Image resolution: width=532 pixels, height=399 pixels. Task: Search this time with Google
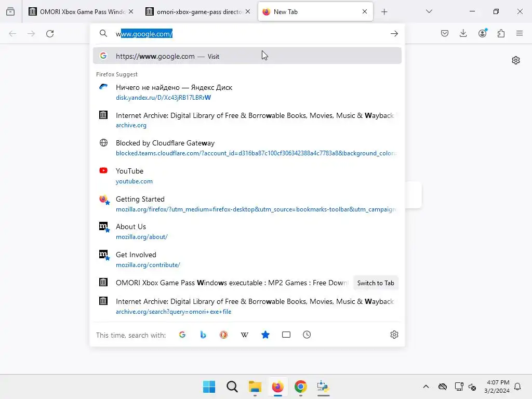[x=182, y=335]
